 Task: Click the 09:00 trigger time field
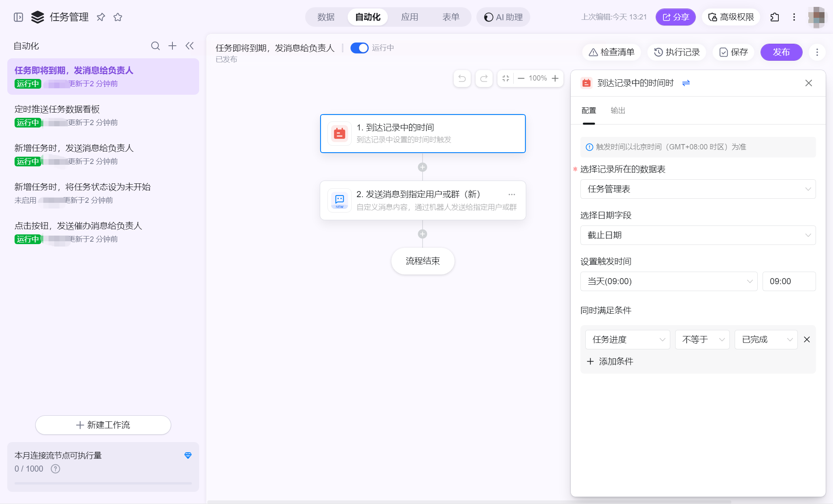(x=788, y=281)
